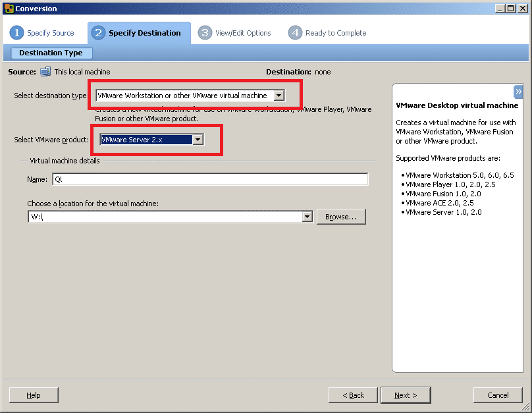
Task: Click the step 1 circle icon
Action: tap(16, 33)
